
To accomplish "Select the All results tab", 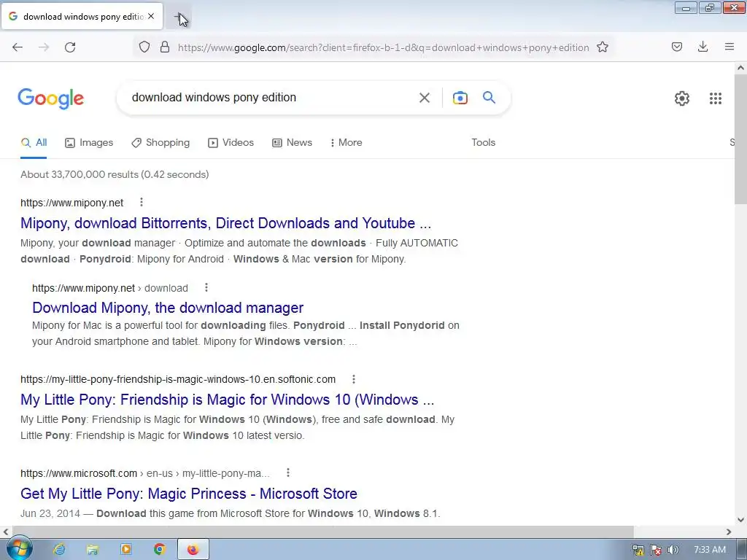I will (34, 142).
